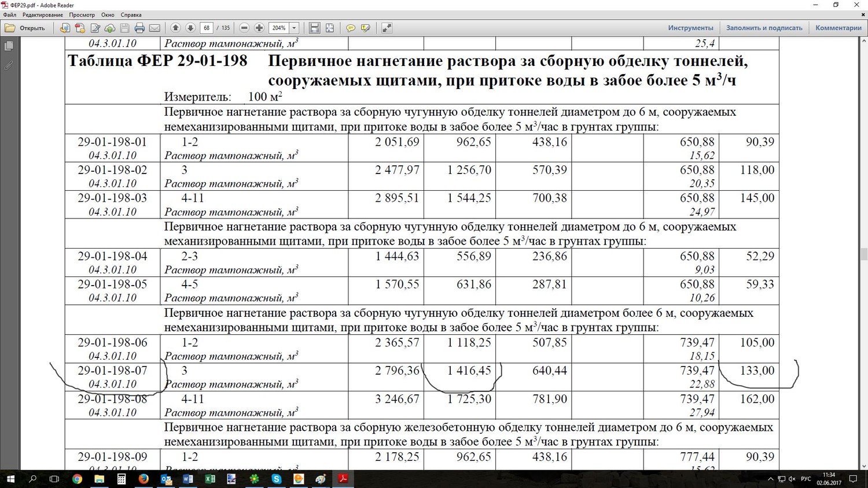The image size is (868, 488).
Task: Open the Просмотр menu
Action: 82,14
